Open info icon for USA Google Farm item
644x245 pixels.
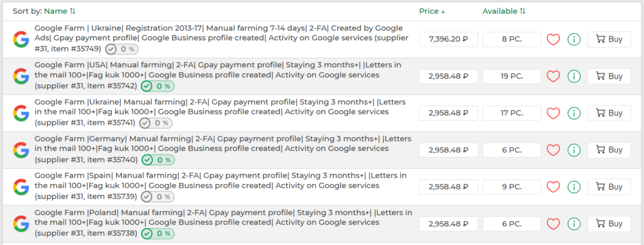point(574,77)
